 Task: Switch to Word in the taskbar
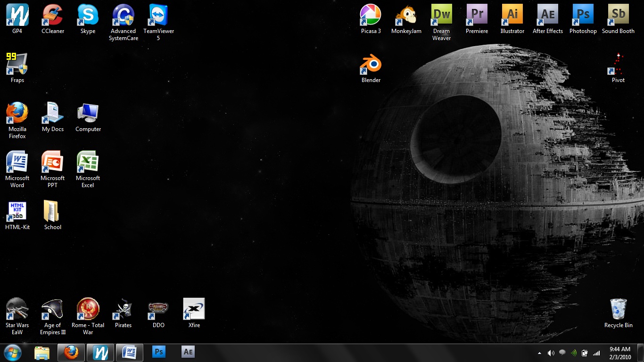pyautogui.click(x=130, y=353)
